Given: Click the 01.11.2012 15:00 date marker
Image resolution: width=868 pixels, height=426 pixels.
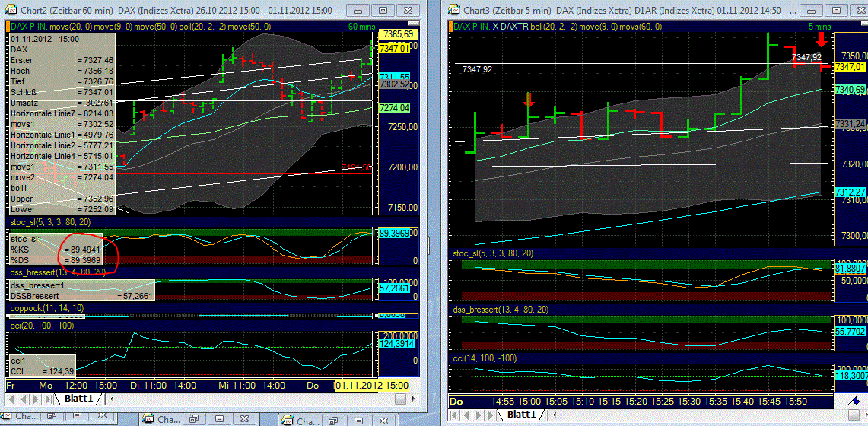Looking at the screenshot, I should (372, 386).
